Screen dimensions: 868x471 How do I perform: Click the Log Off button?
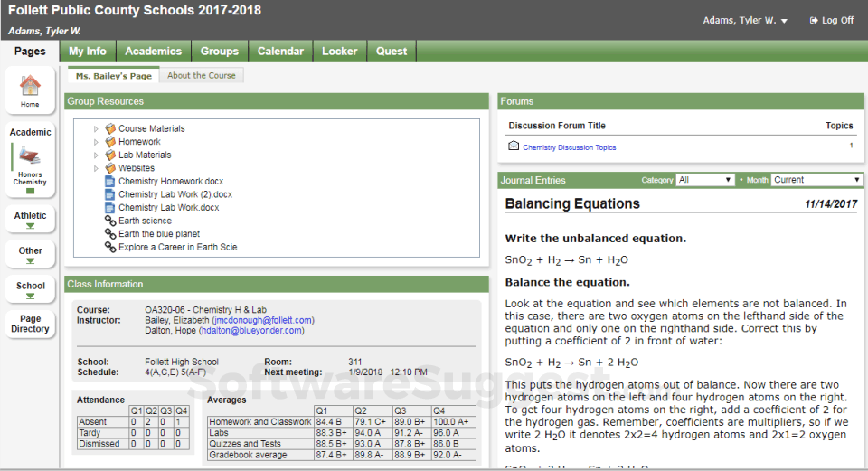(831, 21)
